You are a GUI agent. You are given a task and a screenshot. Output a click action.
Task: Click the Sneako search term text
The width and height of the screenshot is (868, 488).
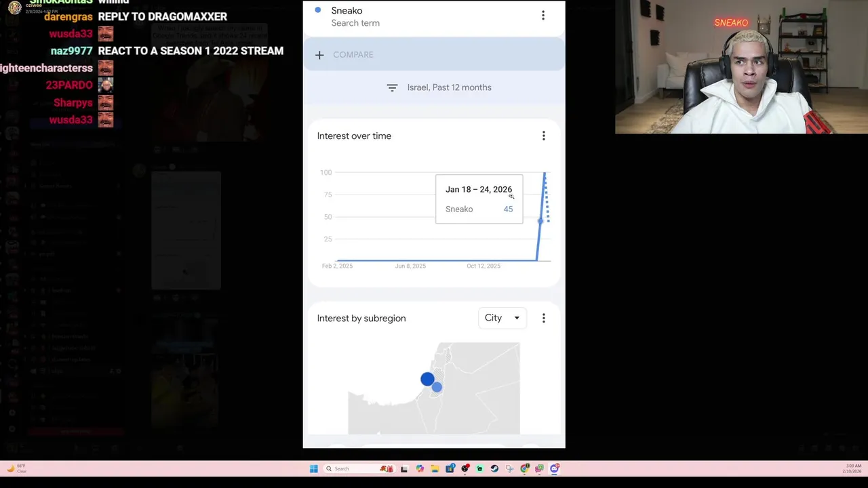(x=347, y=11)
